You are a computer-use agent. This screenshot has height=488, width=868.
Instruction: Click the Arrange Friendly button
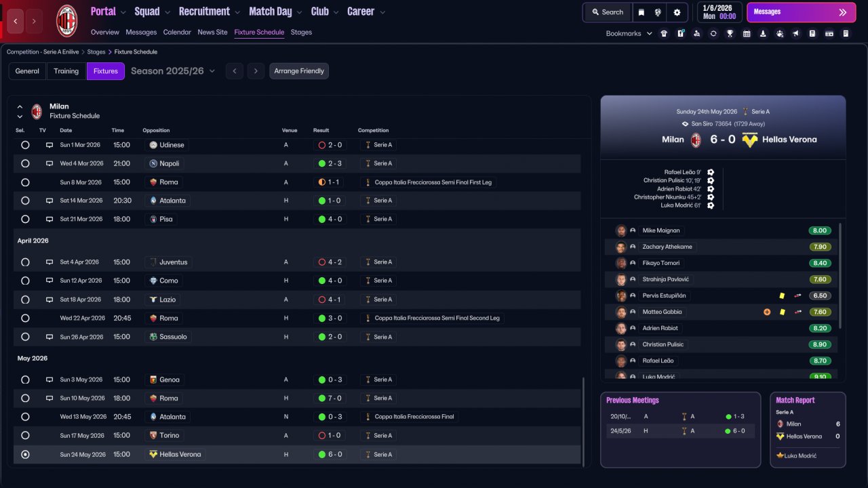pyautogui.click(x=299, y=71)
